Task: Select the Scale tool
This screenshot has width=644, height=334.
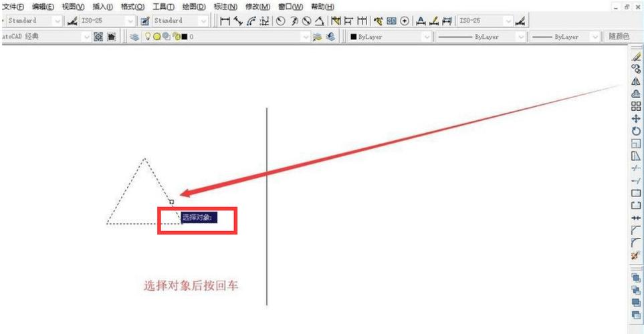Action: tap(636, 144)
